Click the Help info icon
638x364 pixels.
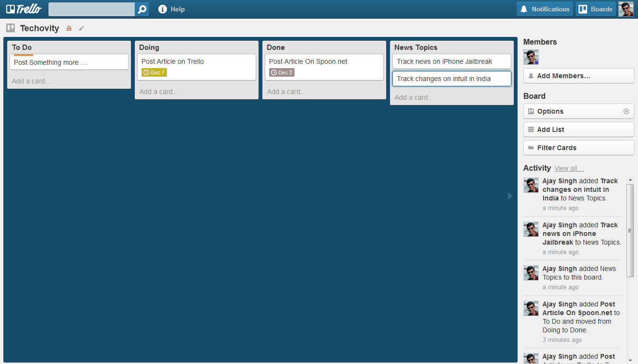point(163,9)
